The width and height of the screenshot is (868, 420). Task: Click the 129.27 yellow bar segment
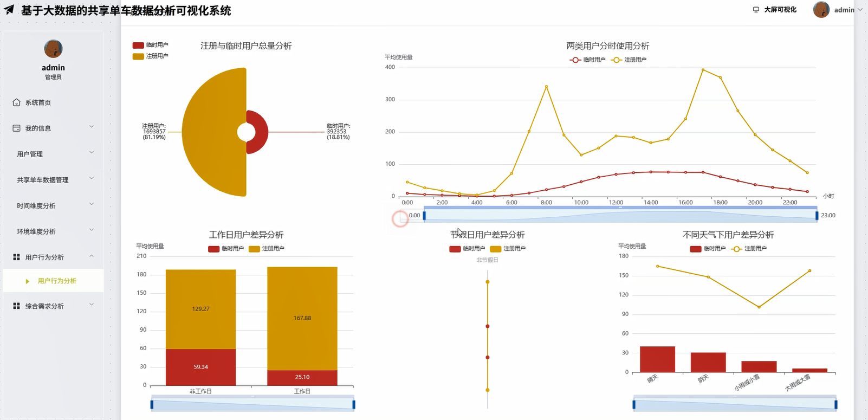(x=200, y=309)
